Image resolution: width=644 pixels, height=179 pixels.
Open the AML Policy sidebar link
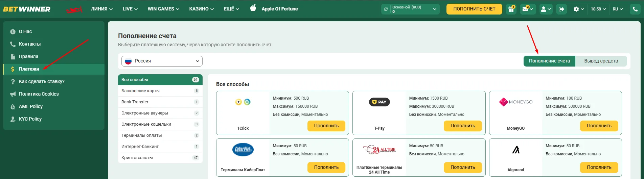click(30, 106)
